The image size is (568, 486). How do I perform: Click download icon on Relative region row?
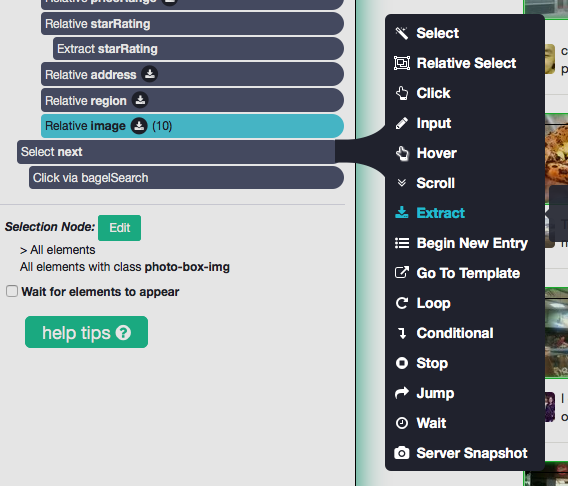point(140,100)
